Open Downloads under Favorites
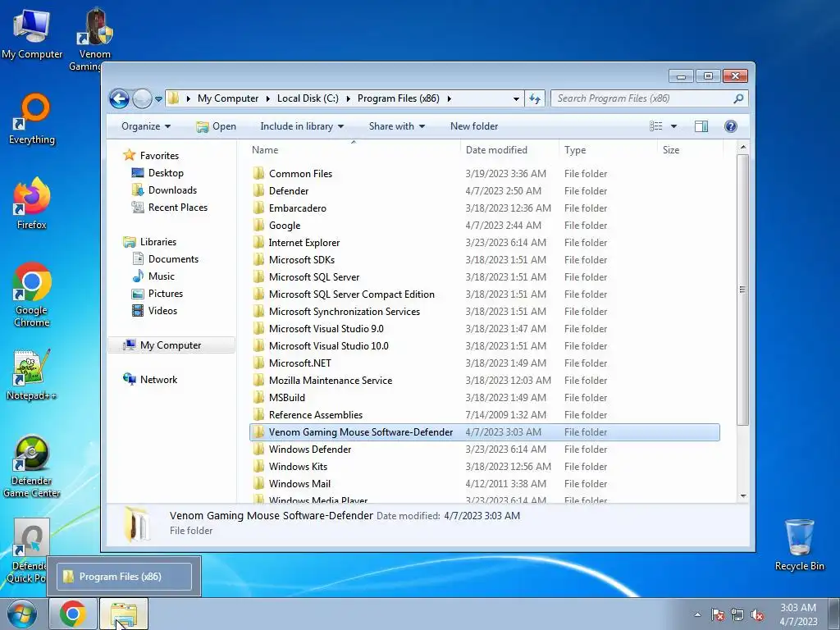Screen dimensions: 840x630 tap(172, 190)
